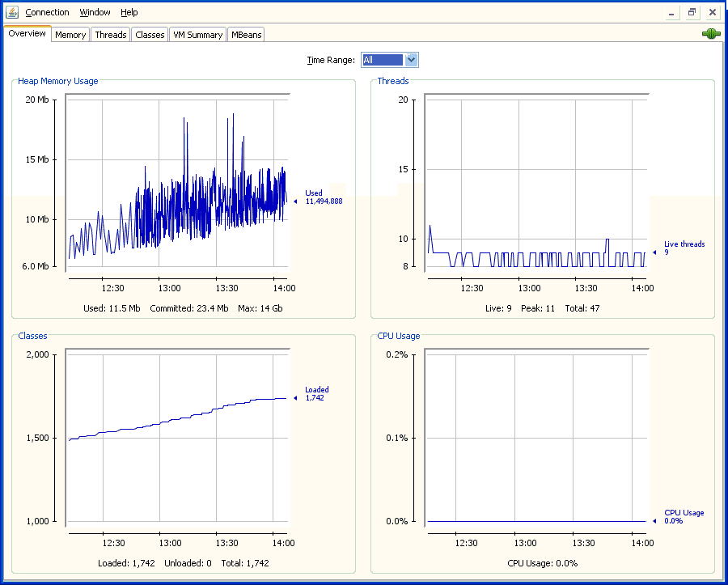Click the Java coffee cup icon in menu bar
Screen dimensions: 728x585
pyautogui.click(x=12, y=12)
